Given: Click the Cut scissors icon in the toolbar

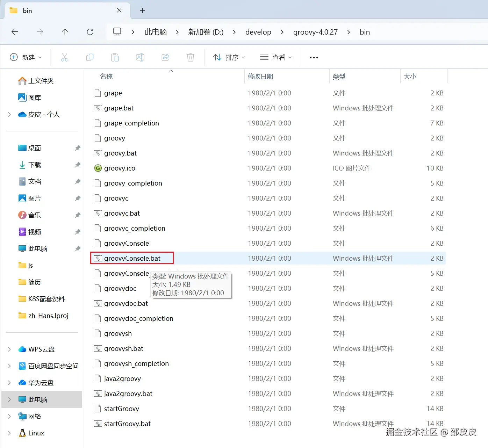Looking at the screenshot, I should pos(65,57).
